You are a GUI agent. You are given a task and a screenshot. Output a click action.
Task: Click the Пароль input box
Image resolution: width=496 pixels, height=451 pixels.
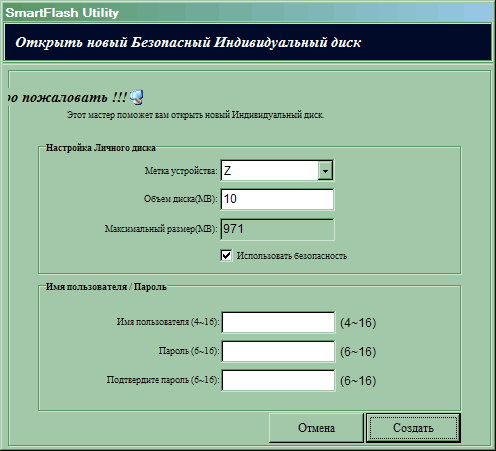point(278,351)
